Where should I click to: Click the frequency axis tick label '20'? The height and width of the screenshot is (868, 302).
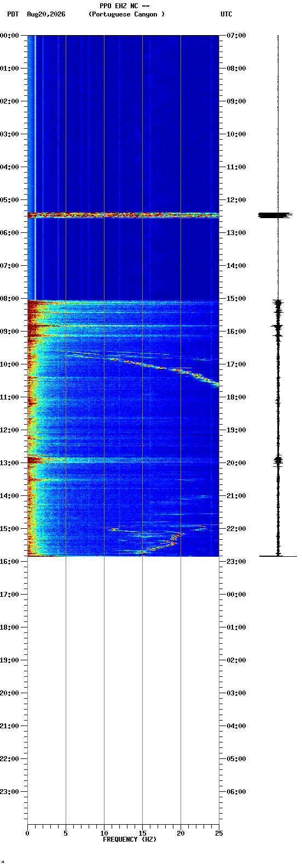tap(181, 833)
